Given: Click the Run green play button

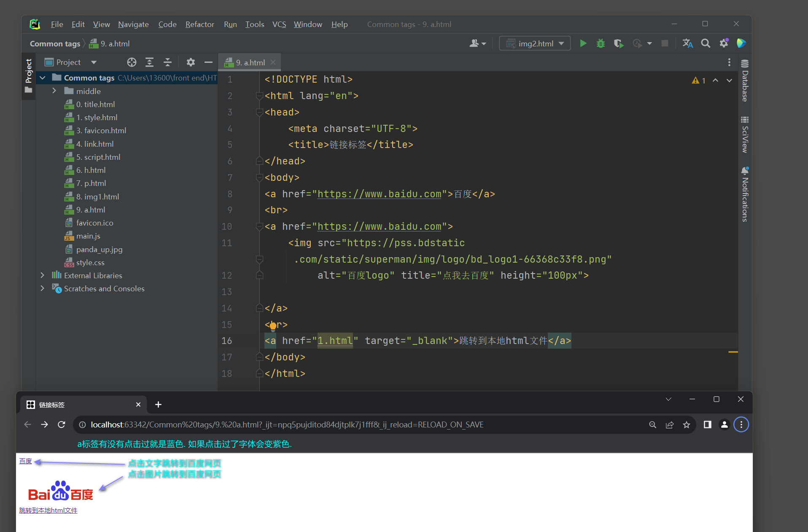Looking at the screenshot, I should pos(583,43).
